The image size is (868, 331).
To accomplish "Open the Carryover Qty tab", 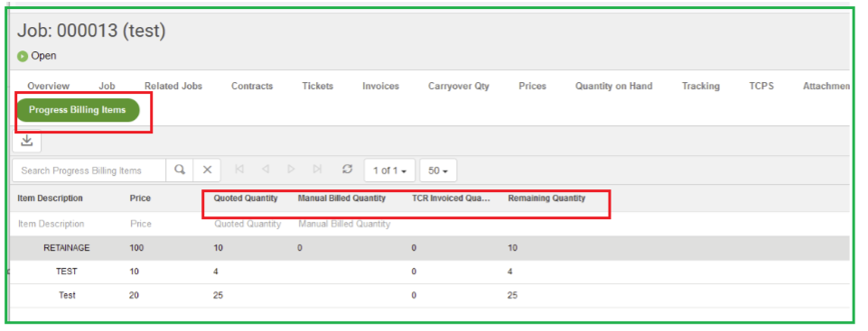I will pyautogui.click(x=458, y=87).
